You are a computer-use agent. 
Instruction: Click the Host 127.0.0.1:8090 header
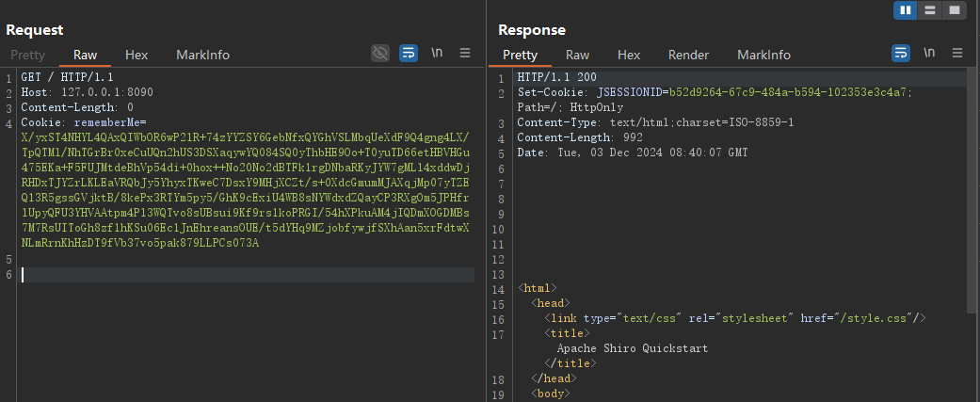point(87,92)
